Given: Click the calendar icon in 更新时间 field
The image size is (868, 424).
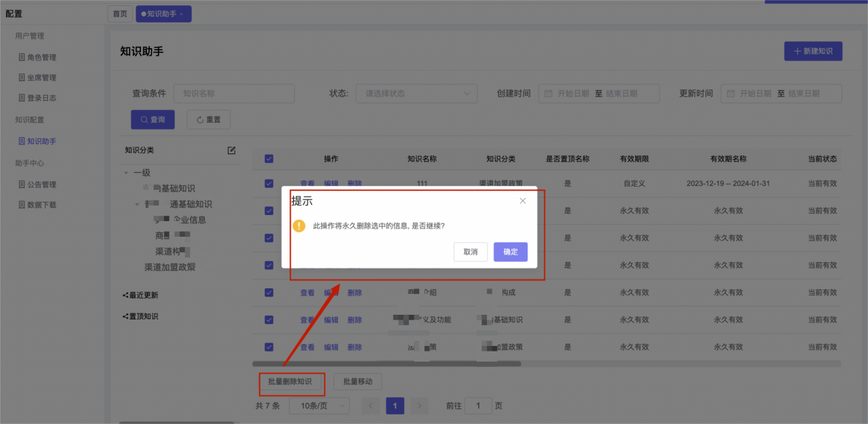Looking at the screenshot, I should tap(731, 94).
